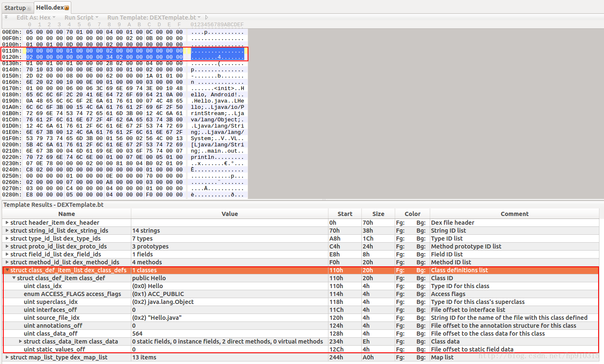Click the Fg: color cell of dex_header row
Image resolution: width=604 pixels, height=364 pixels.
point(400,223)
